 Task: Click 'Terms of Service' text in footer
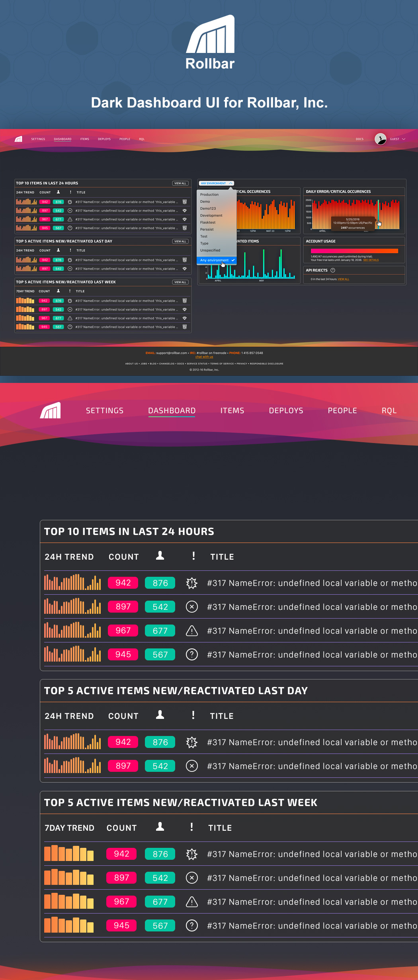(222, 364)
